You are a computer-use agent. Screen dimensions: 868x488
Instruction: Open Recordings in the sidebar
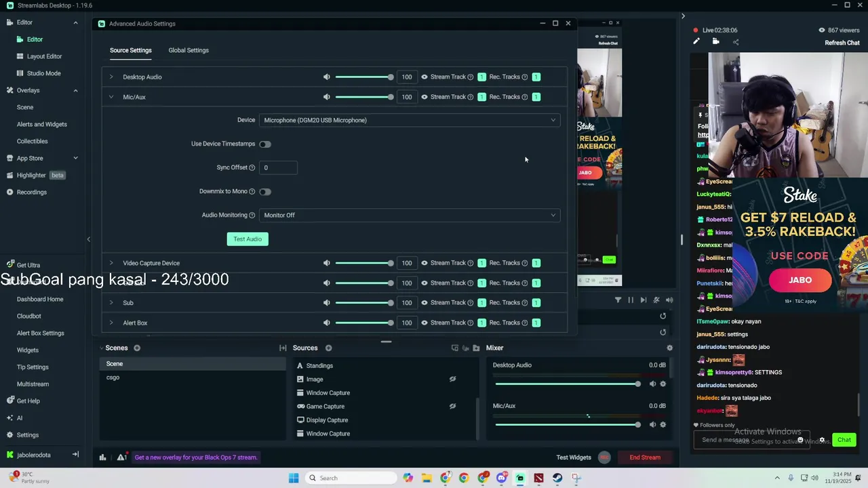pyautogui.click(x=32, y=192)
